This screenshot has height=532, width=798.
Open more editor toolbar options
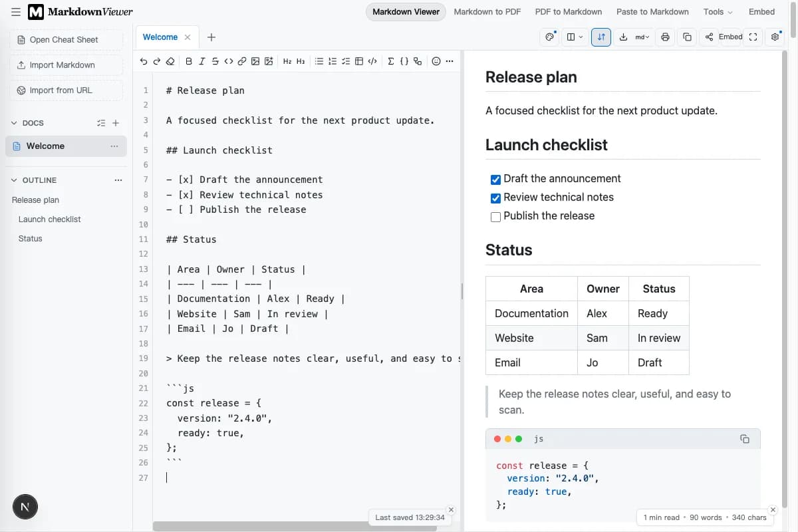(450, 61)
